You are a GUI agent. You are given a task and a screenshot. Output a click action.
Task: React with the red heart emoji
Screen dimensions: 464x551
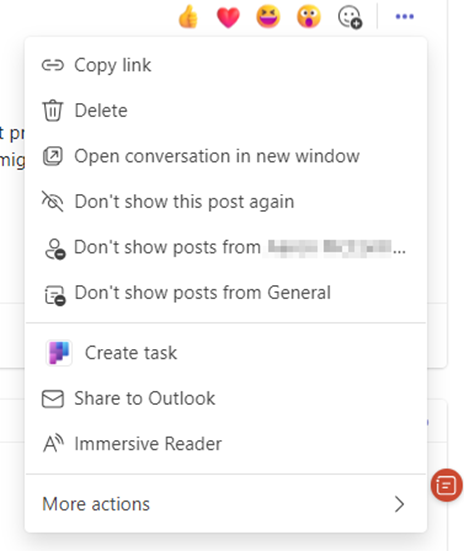(x=228, y=17)
